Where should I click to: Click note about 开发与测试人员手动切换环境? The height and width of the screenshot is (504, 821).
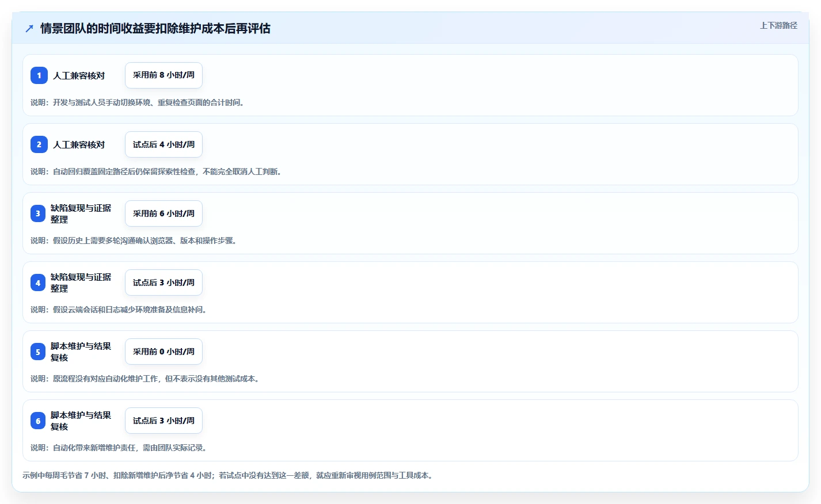pos(138,102)
